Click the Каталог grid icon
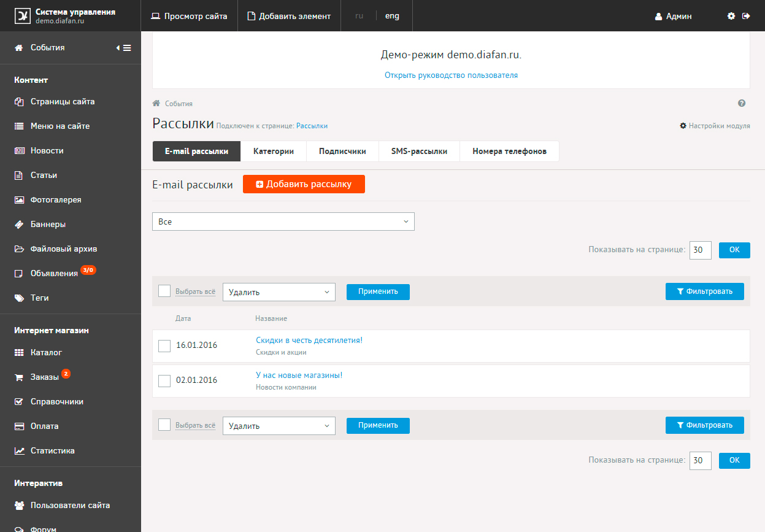Screen dimensions: 765x532 pyautogui.click(x=18, y=353)
